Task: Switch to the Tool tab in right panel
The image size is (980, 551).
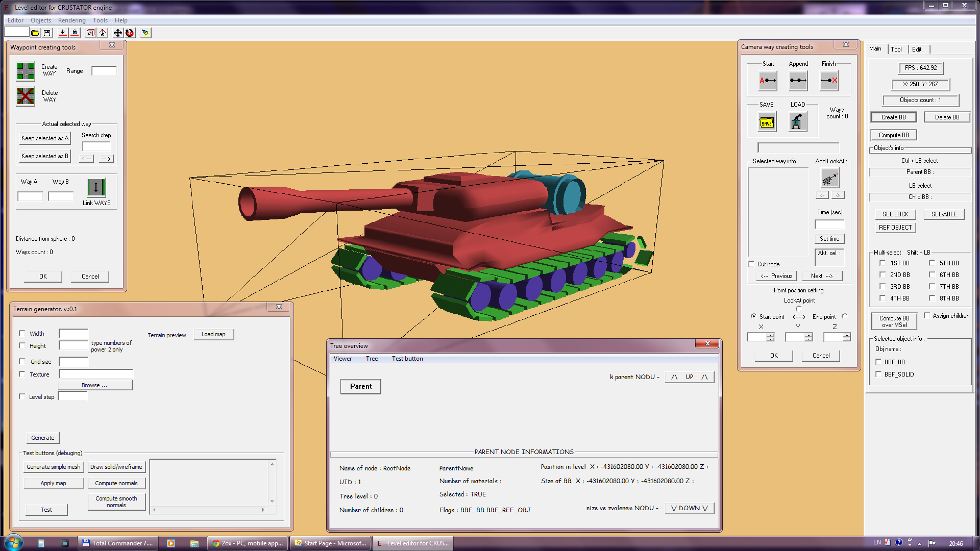Action: tap(896, 49)
